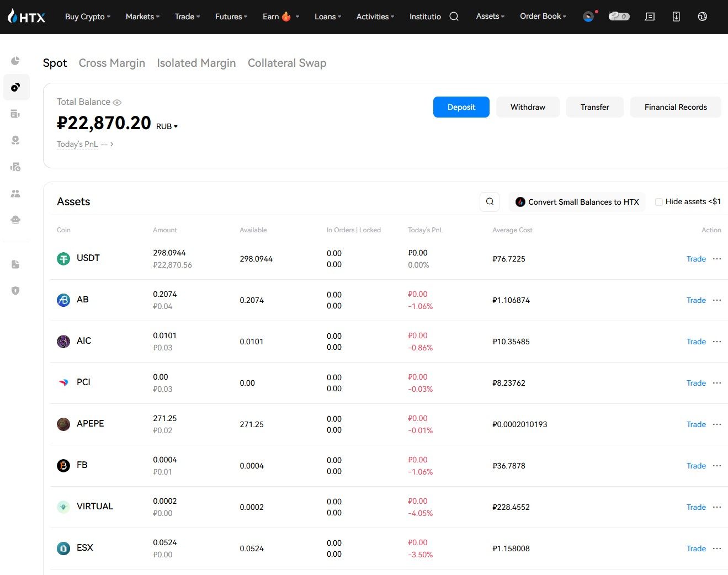Image resolution: width=728 pixels, height=575 pixels.
Task: Click the robot icon in the sidebar
Action: (x=15, y=220)
